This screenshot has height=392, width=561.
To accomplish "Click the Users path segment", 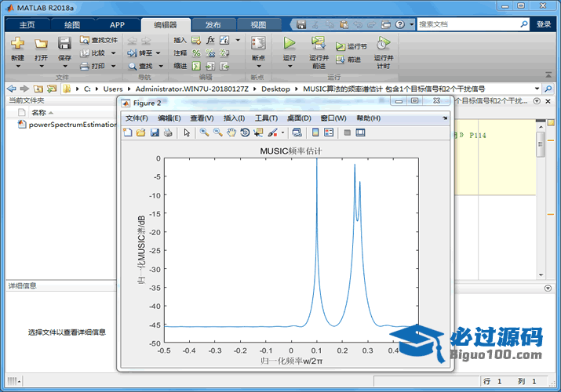I will click(113, 89).
